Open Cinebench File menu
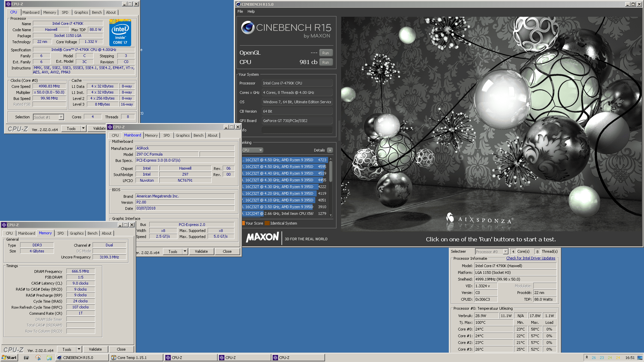Viewport: 644px width, 362px height. click(240, 11)
